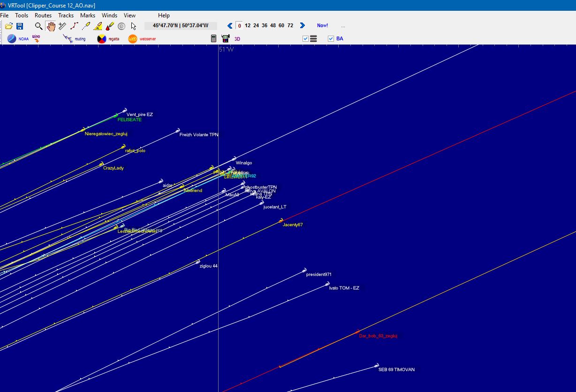Select boat Vent_pire EZ on chart
The height and width of the screenshot is (392, 576).
point(139,114)
